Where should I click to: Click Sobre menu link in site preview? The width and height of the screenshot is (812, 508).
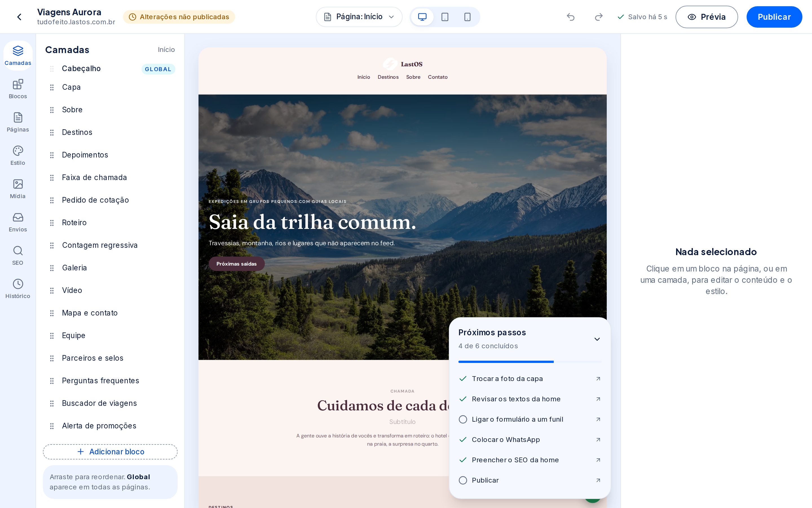[413, 77]
